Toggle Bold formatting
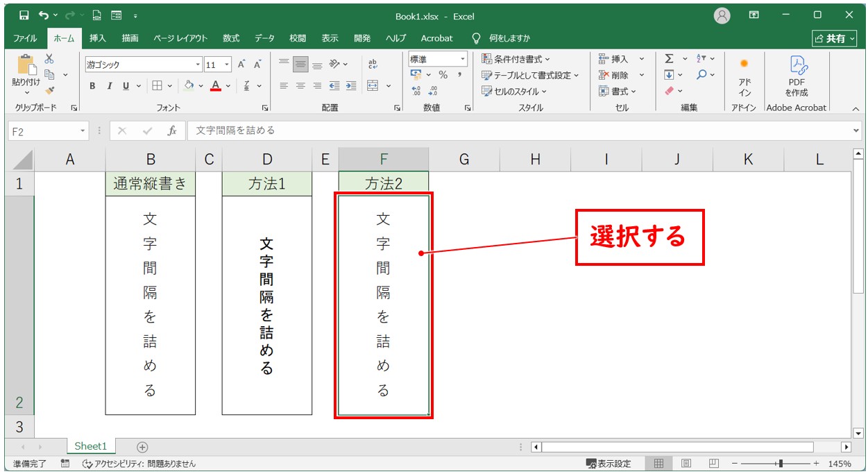868x474 pixels. tap(92, 86)
